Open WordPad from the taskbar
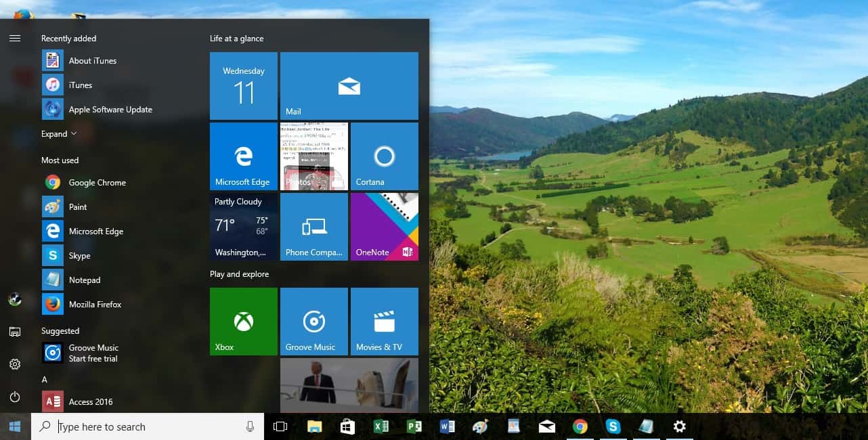This screenshot has height=440, width=868. pyautogui.click(x=514, y=426)
